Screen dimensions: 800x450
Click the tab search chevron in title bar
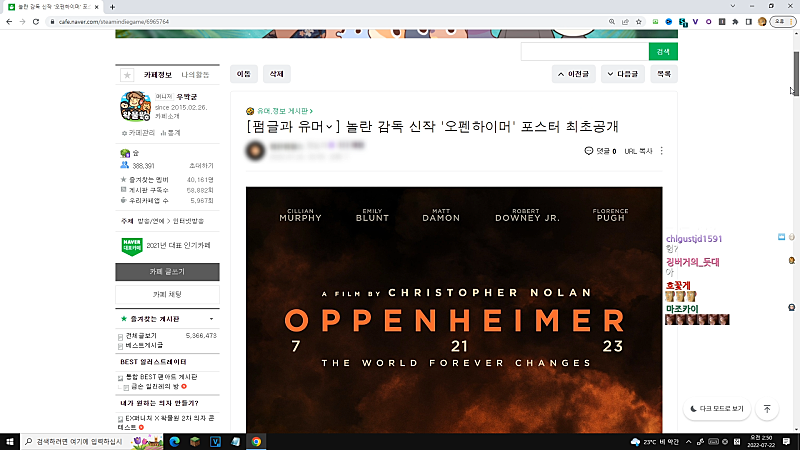pyautogui.click(x=733, y=6)
